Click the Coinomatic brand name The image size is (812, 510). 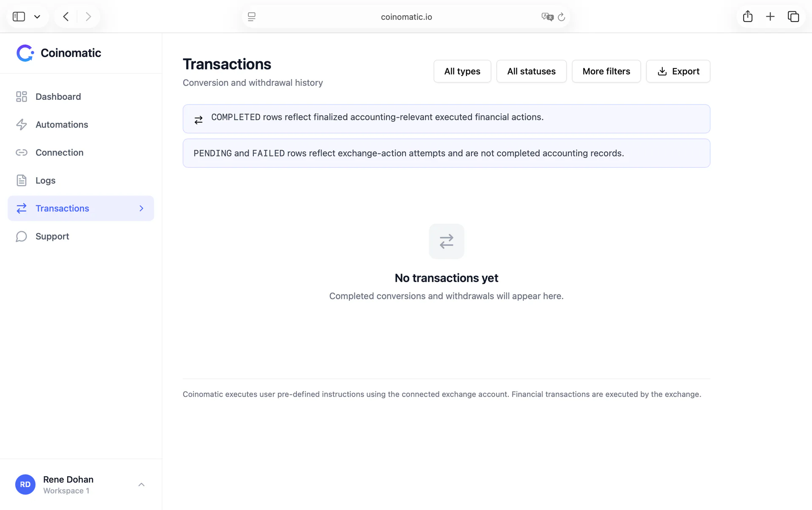71,53
